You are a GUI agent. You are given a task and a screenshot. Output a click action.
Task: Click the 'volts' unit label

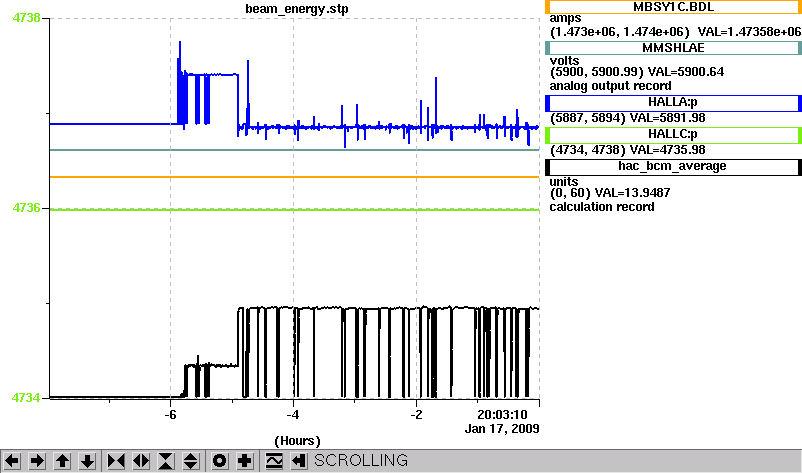point(564,61)
